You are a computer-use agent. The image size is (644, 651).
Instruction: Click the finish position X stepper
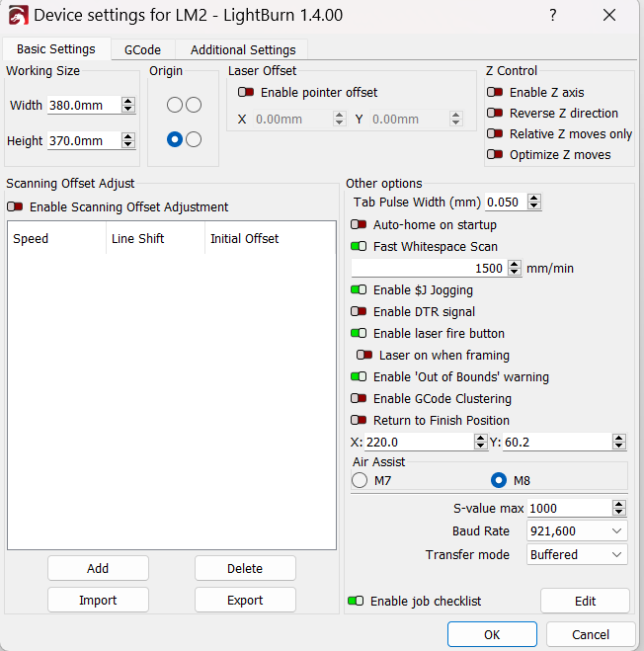[x=480, y=442]
